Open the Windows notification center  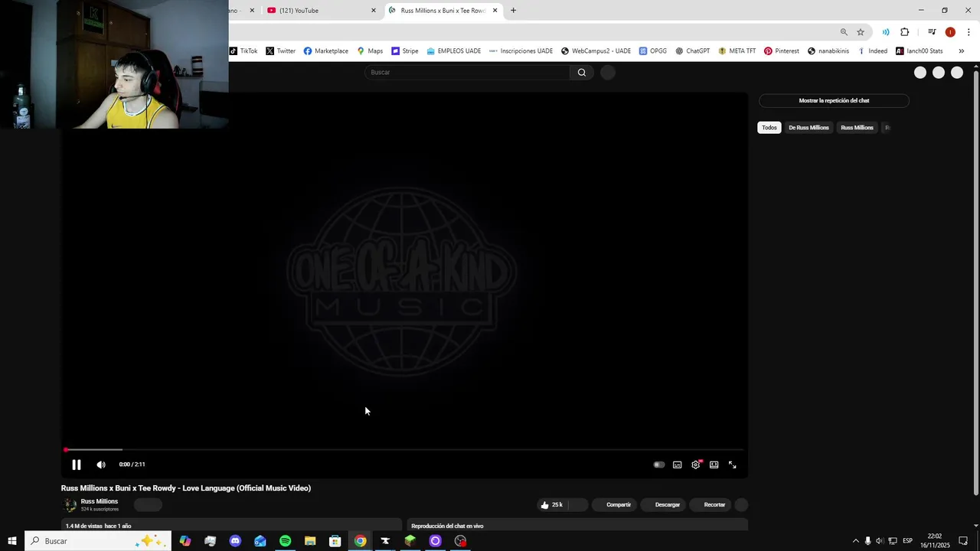[x=963, y=541]
